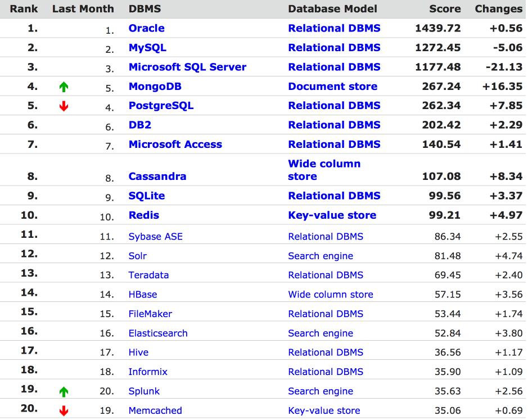Click the green up arrow in Splunk's row
This screenshot has width=528, height=420.
[64, 391]
